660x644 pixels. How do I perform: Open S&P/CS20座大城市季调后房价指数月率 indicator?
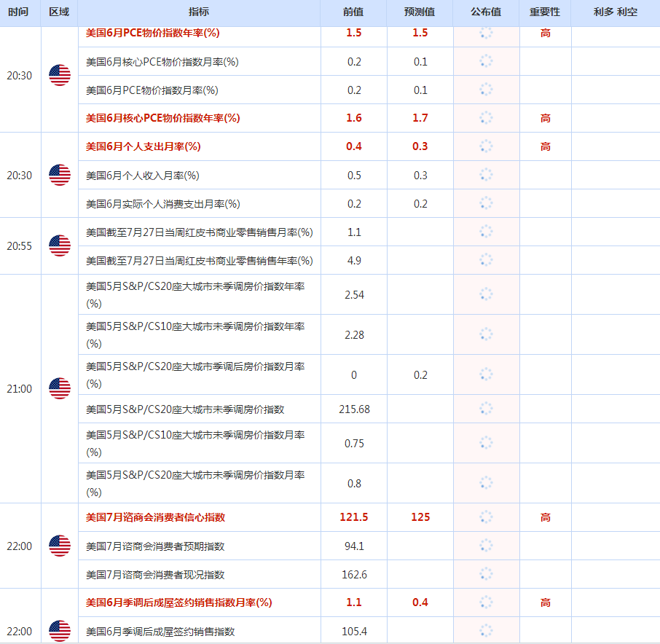[x=195, y=374]
